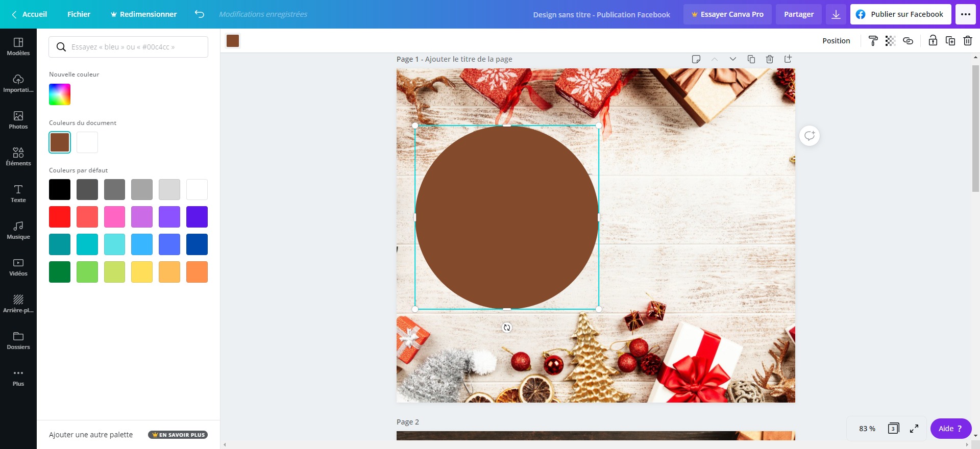Click the download icon in header
The width and height of the screenshot is (980, 449).
click(x=836, y=14)
